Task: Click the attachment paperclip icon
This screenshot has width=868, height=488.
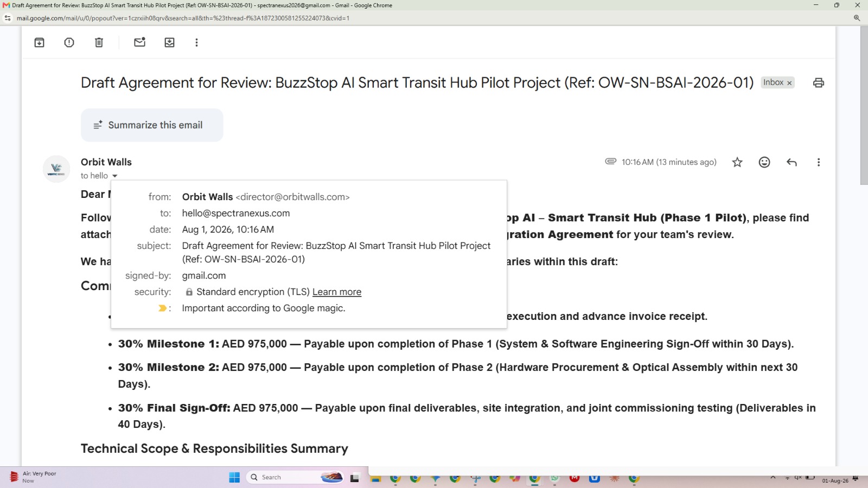Action: (x=611, y=162)
